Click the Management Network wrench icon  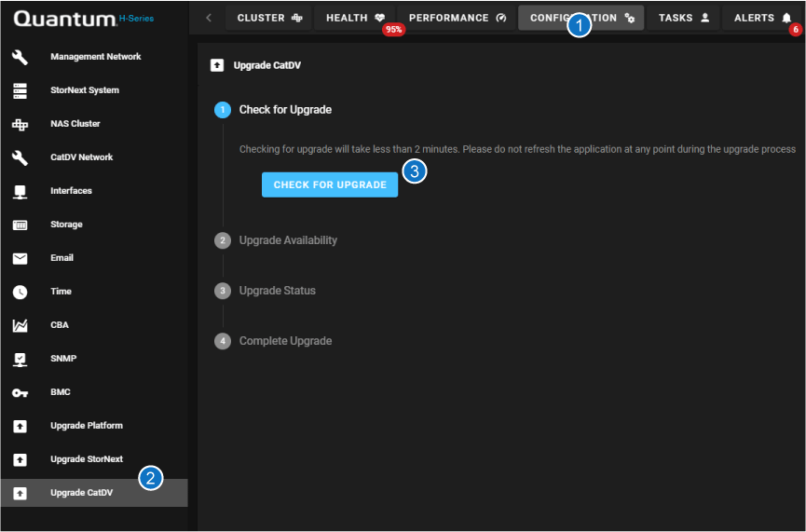point(20,57)
